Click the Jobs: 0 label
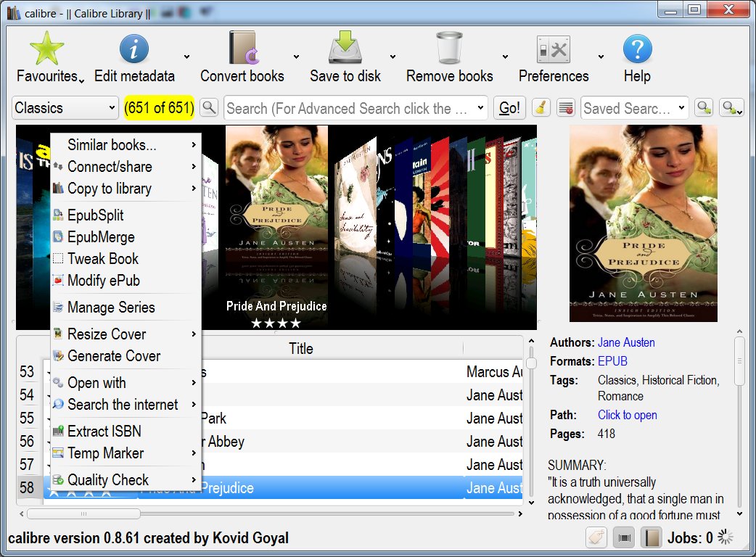The height and width of the screenshot is (557, 756). (690, 537)
